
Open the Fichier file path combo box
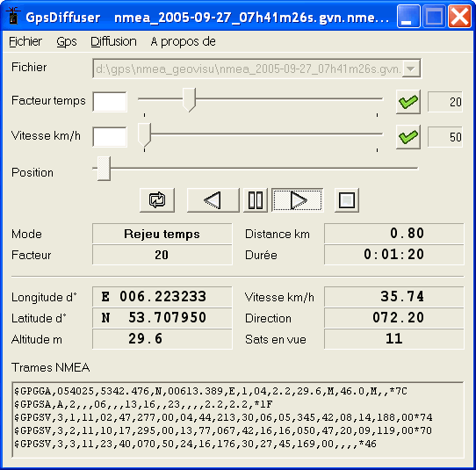click(256, 69)
